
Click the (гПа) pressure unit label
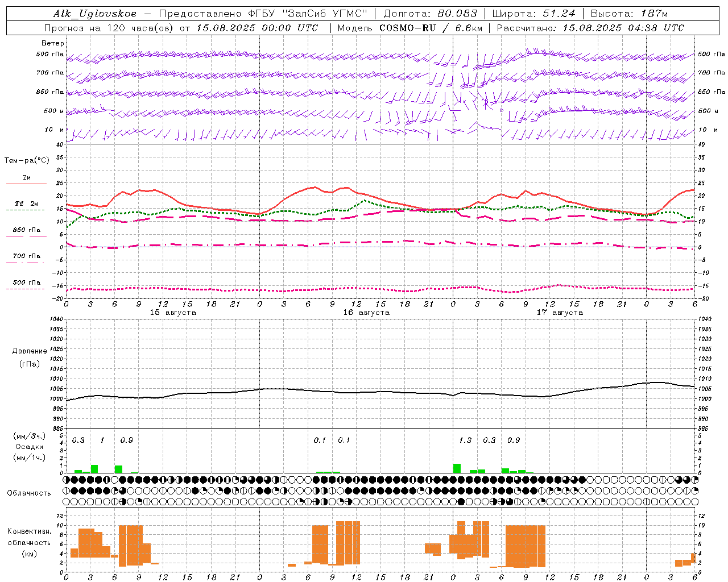coord(30,364)
